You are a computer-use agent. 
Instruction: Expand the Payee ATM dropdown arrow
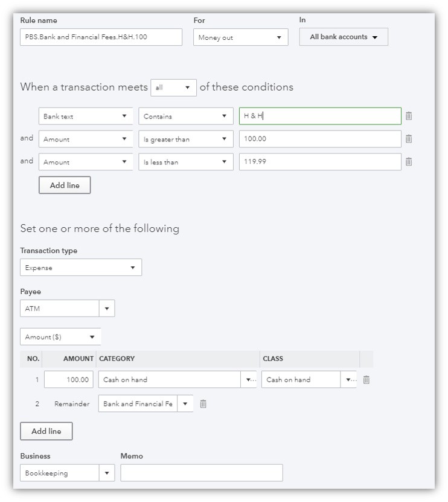107,308
